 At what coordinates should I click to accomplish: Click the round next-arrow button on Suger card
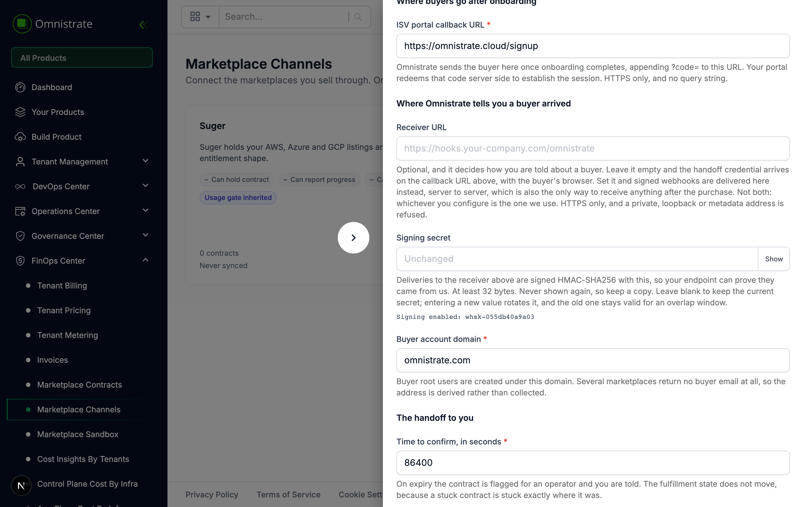(x=353, y=238)
